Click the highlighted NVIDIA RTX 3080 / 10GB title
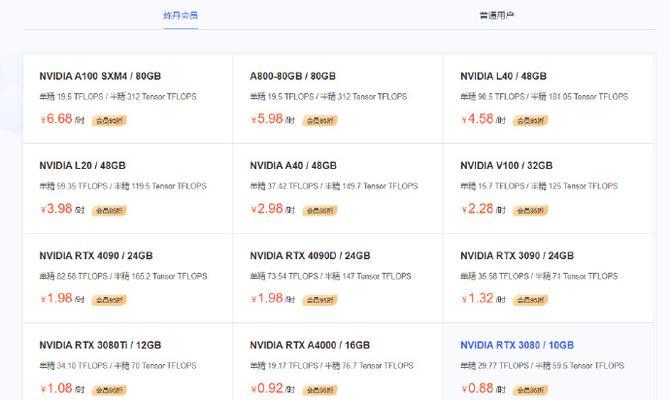The height and width of the screenshot is (400, 670). coord(517,345)
